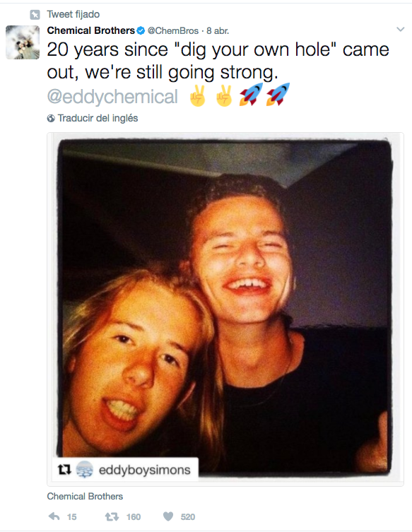Viewport: 412px width, 532px height.
Task: View the 160 retweets count
Action: pos(134,516)
